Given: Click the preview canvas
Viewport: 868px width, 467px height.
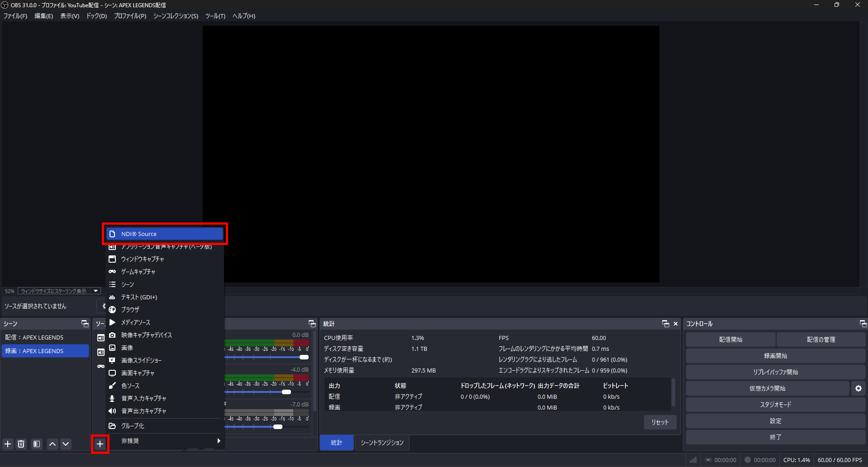Looking at the screenshot, I should (x=431, y=154).
